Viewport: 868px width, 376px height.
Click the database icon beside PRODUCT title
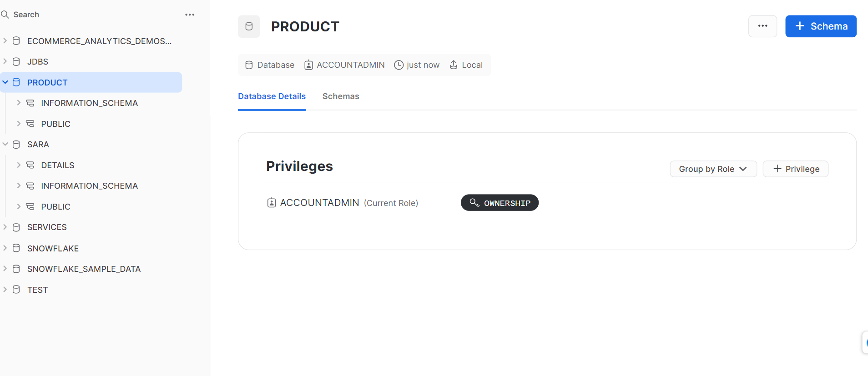(249, 26)
